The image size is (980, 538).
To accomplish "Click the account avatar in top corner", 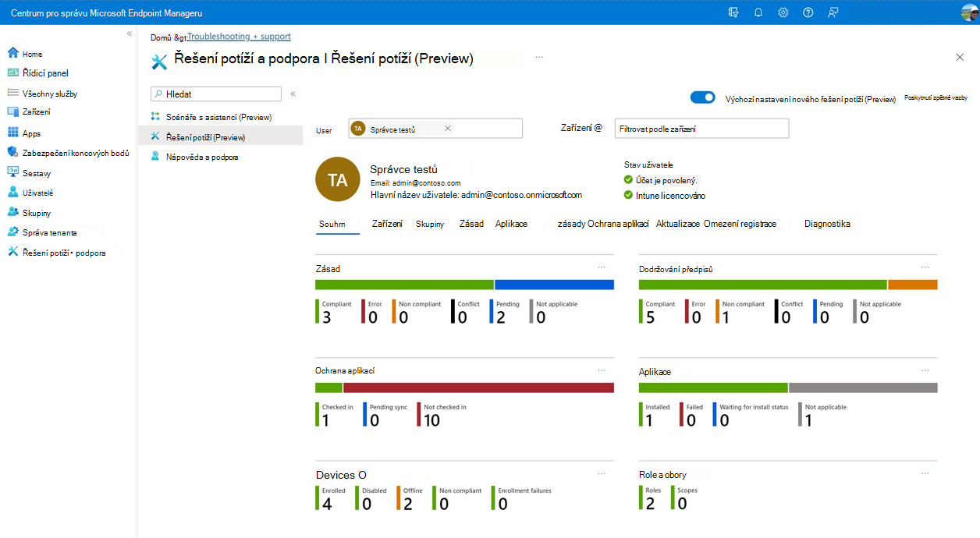I will point(970,12).
